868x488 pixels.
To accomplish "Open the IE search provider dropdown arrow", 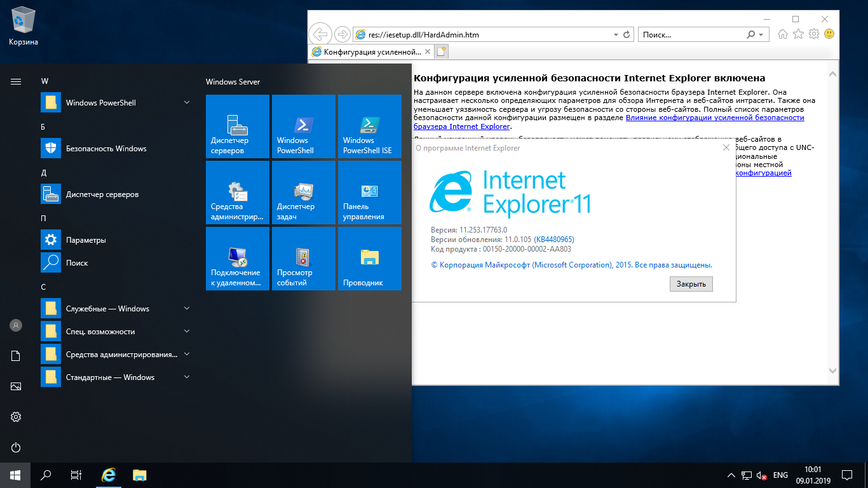I will [761, 34].
